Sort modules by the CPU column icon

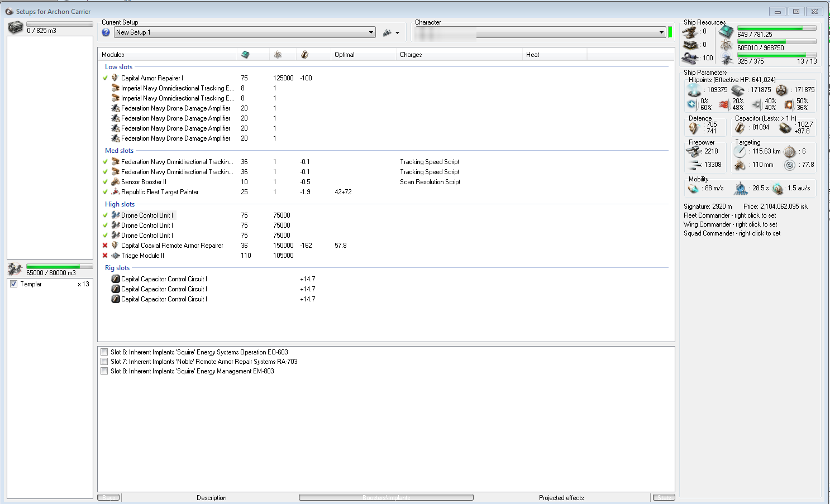(245, 55)
